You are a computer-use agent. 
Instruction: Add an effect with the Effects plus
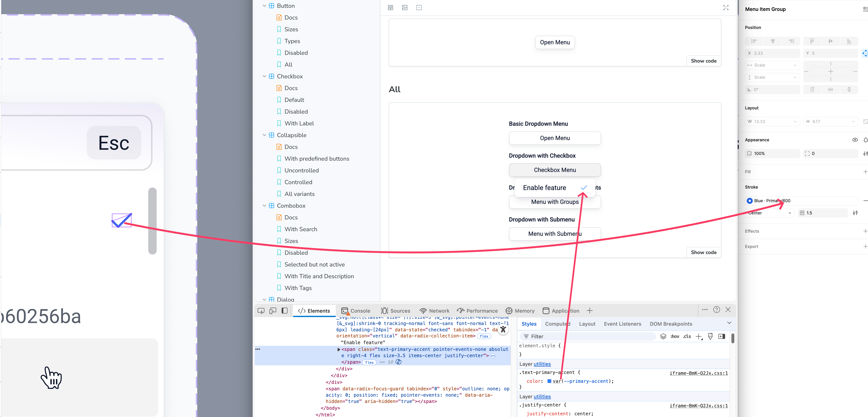(865, 231)
